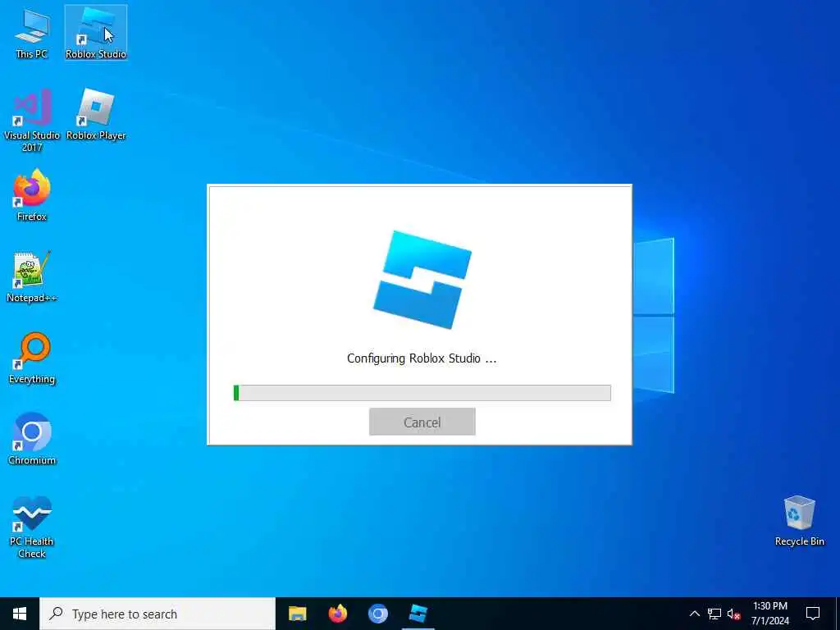This screenshot has width=840, height=630.
Task: Open File Explorer from the taskbar
Action: pyautogui.click(x=297, y=614)
